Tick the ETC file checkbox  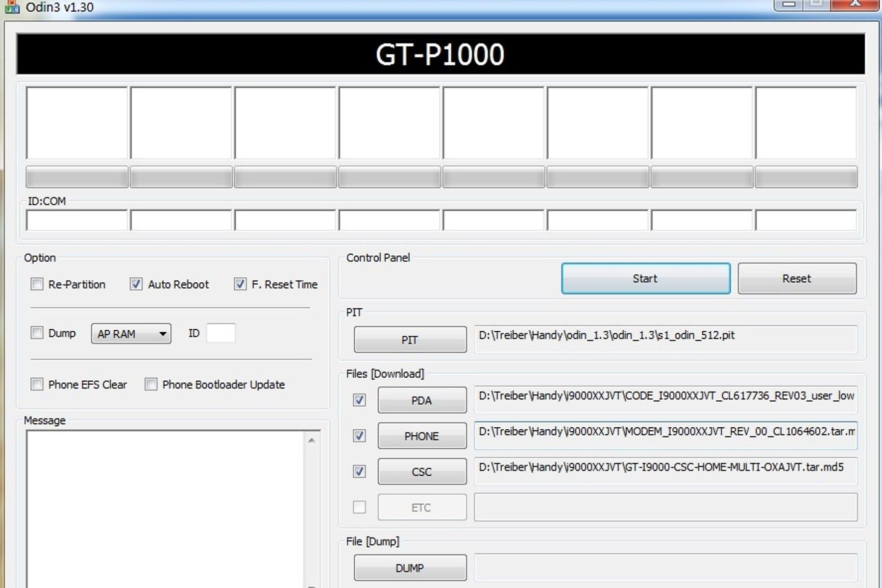pos(359,507)
